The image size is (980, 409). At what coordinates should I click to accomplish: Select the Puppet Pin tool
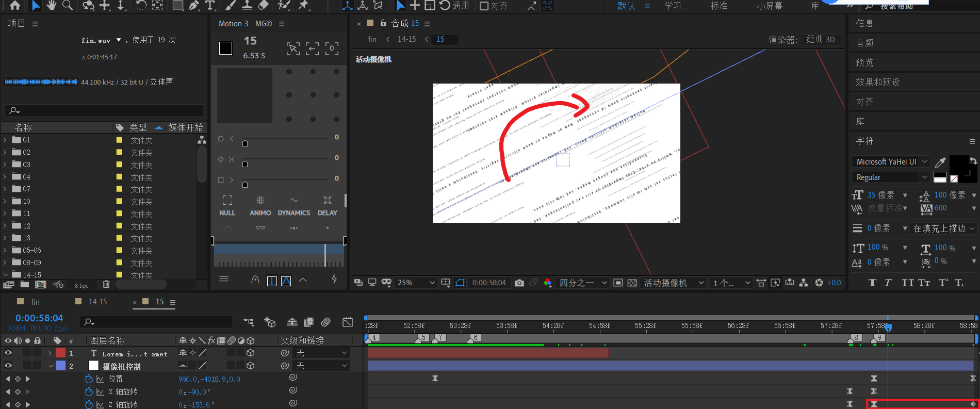[x=304, y=5]
